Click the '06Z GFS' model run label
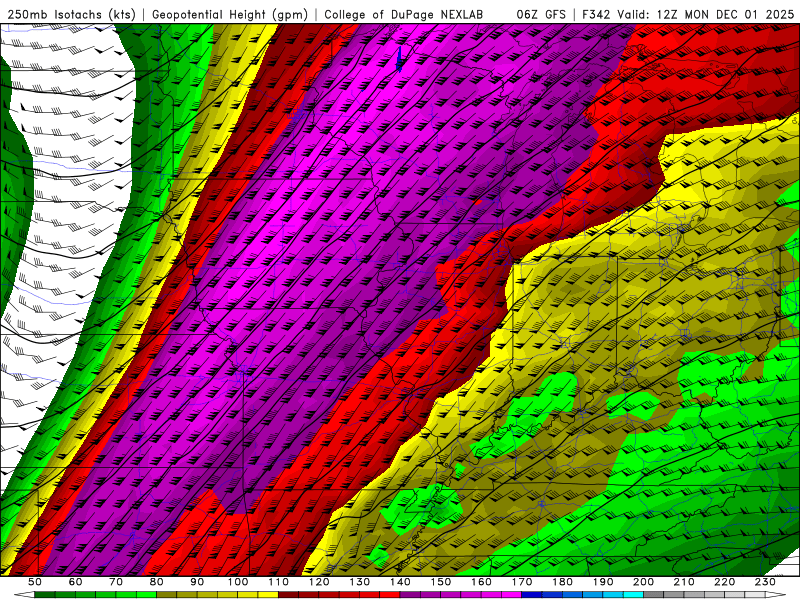 tap(541, 14)
